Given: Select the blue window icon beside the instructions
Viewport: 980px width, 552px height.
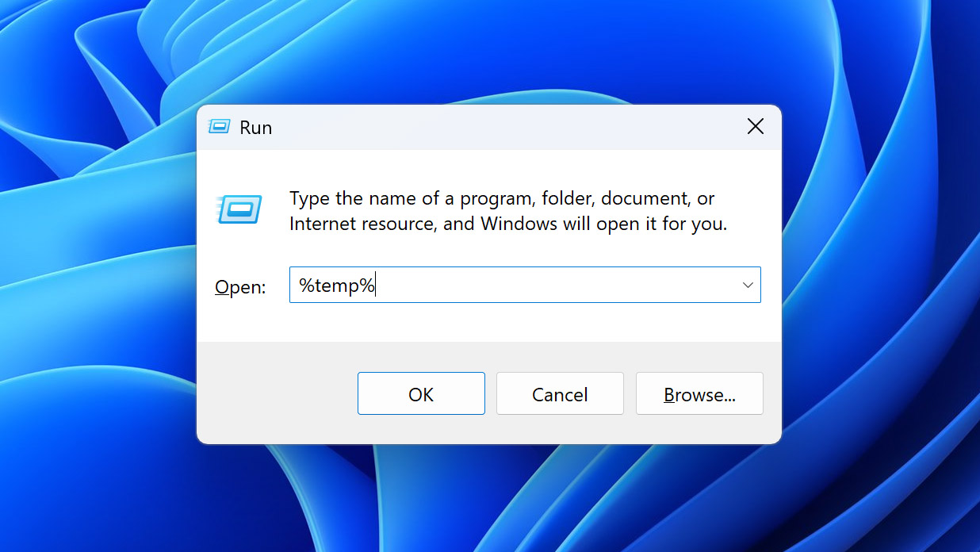Looking at the screenshot, I should click(x=238, y=209).
